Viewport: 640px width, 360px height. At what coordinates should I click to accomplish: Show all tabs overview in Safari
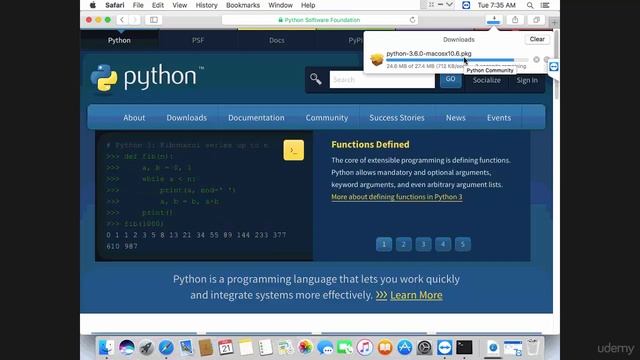click(x=536, y=20)
